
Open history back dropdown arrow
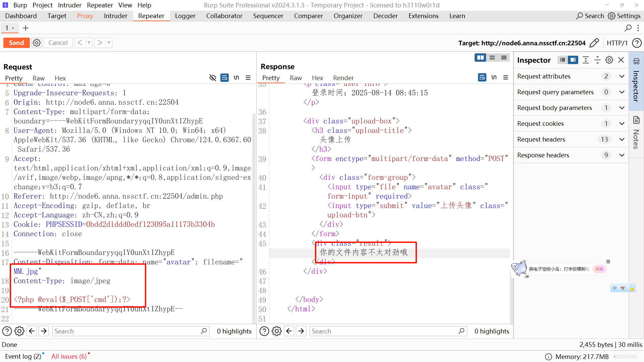pyautogui.click(x=89, y=43)
